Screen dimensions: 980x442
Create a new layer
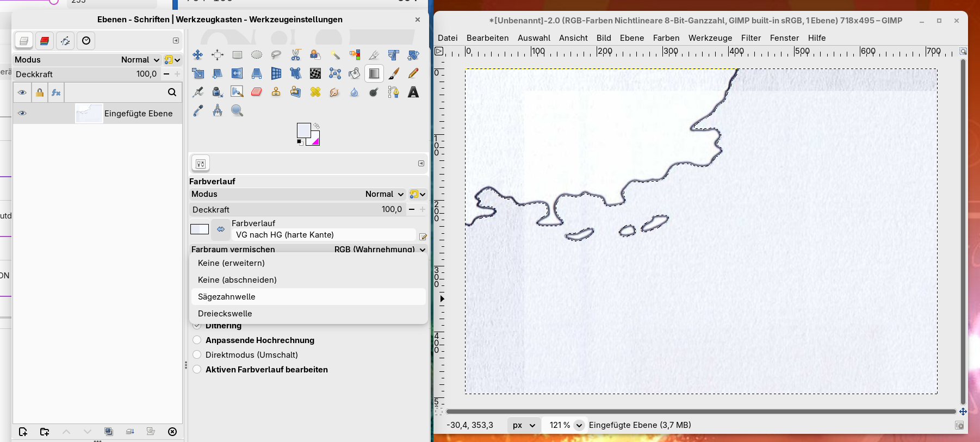pos(23,432)
